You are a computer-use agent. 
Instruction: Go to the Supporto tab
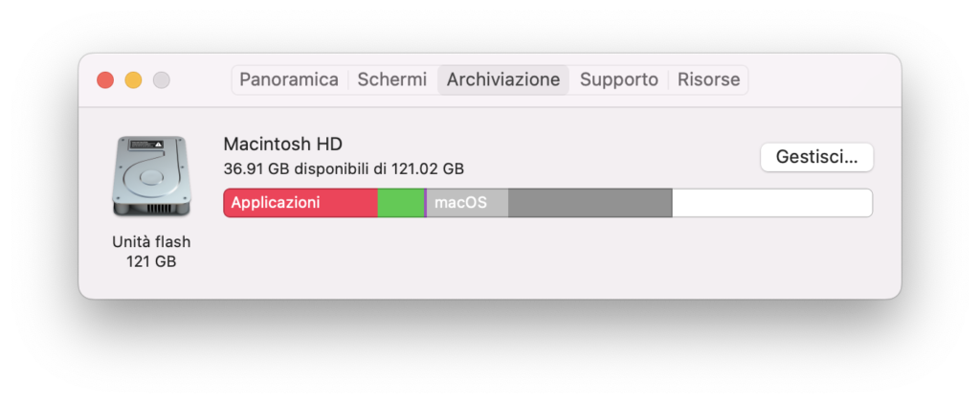(x=619, y=79)
